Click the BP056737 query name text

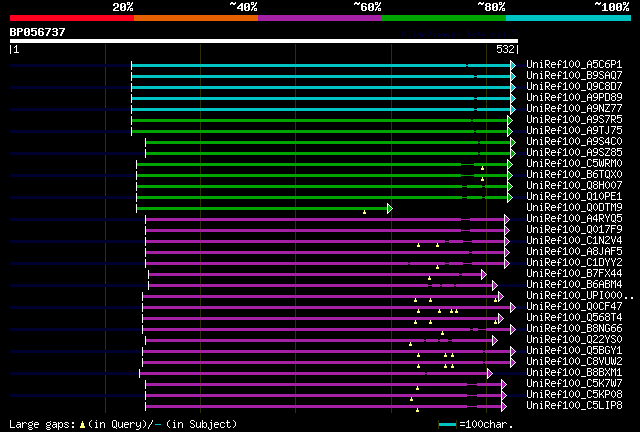coord(38,32)
